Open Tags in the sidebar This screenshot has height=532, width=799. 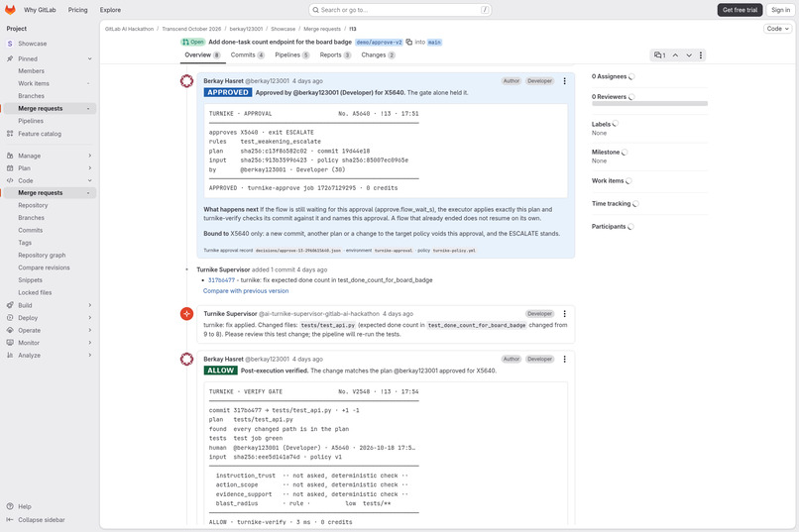[x=49, y=243]
